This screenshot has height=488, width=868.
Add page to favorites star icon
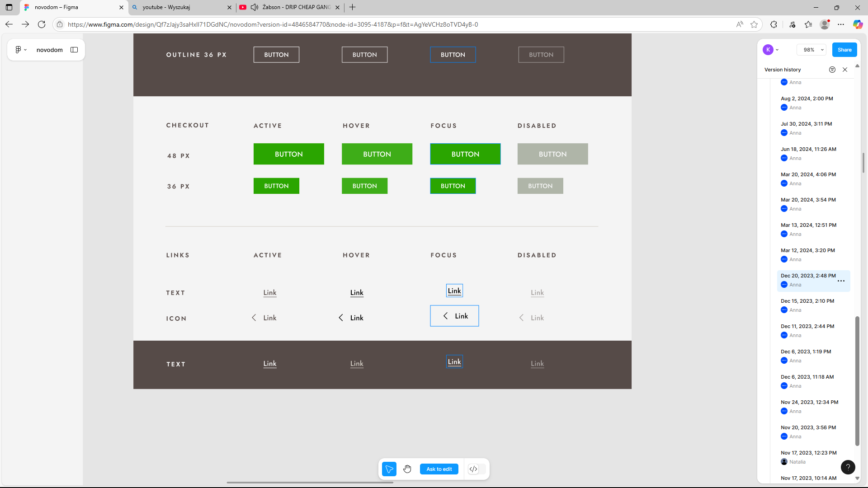coord(754,24)
